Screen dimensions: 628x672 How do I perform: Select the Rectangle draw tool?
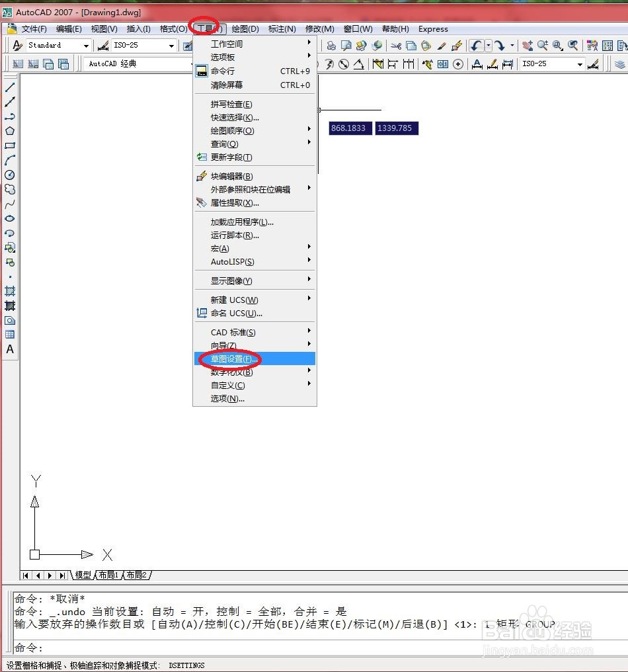click(x=10, y=146)
